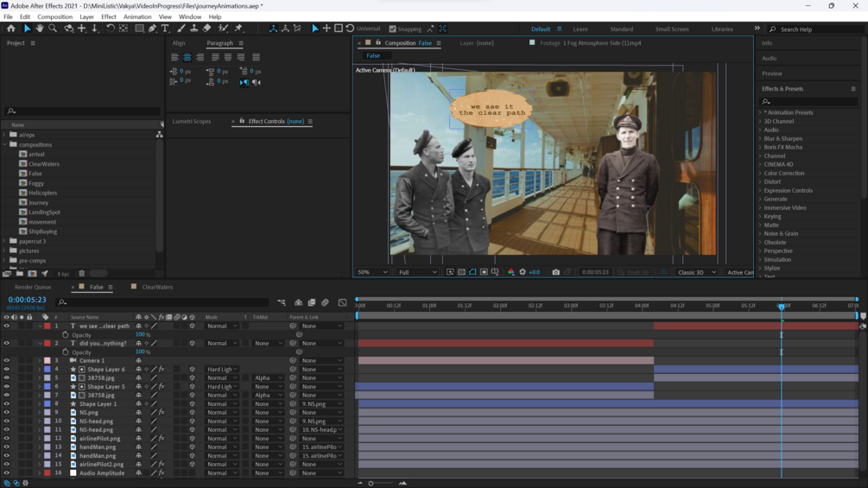
Task: Open Classic 3D renderer dropdown
Action: click(696, 272)
